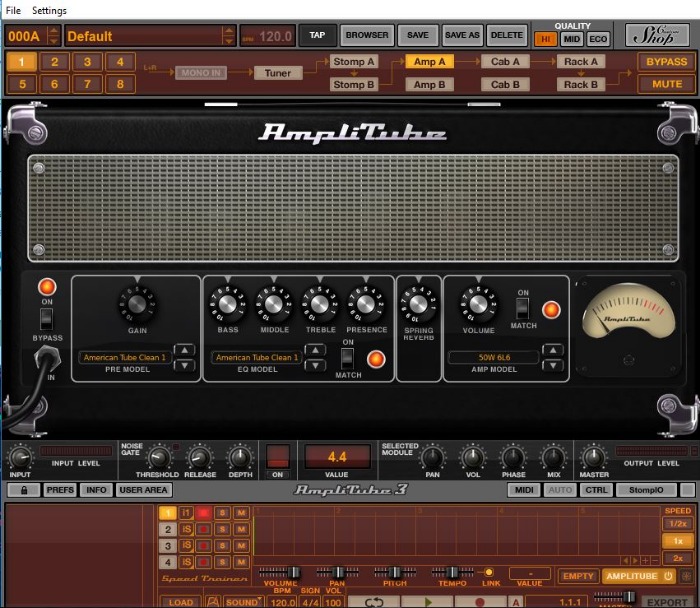Click the EQ MODEL up arrow
The height and width of the screenshot is (608, 700).
coord(315,350)
